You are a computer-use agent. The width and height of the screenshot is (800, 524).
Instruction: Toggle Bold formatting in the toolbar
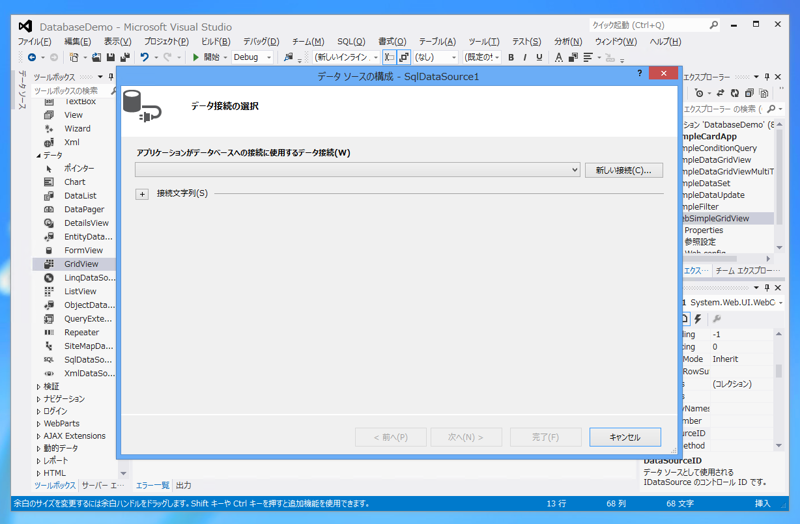pyautogui.click(x=511, y=57)
